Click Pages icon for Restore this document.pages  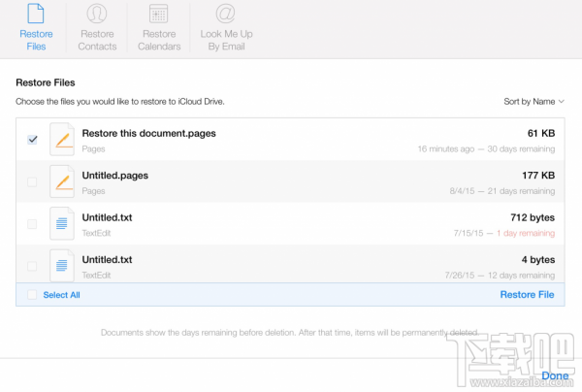(62, 139)
